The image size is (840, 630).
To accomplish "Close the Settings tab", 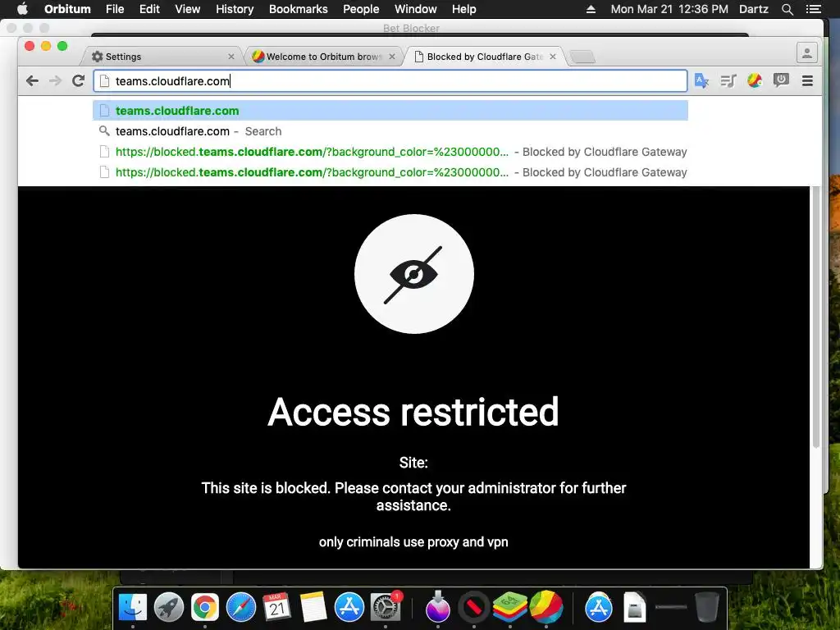I will (x=231, y=57).
